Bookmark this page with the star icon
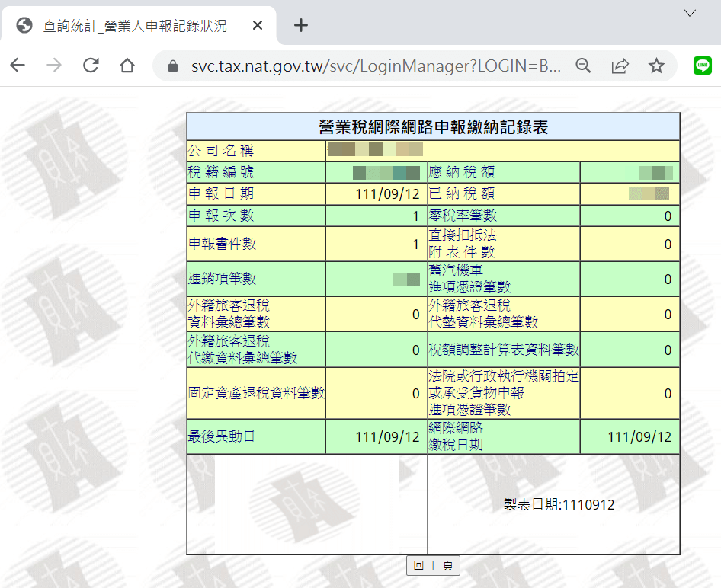The image size is (721, 588). 656,66
